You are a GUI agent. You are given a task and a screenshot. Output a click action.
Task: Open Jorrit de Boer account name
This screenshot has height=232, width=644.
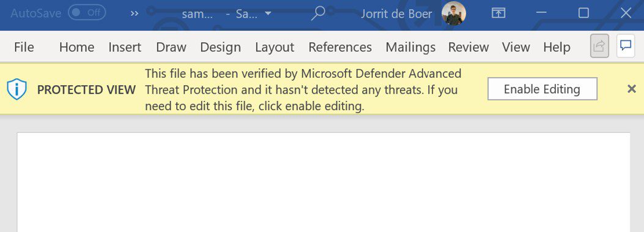(396, 13)
